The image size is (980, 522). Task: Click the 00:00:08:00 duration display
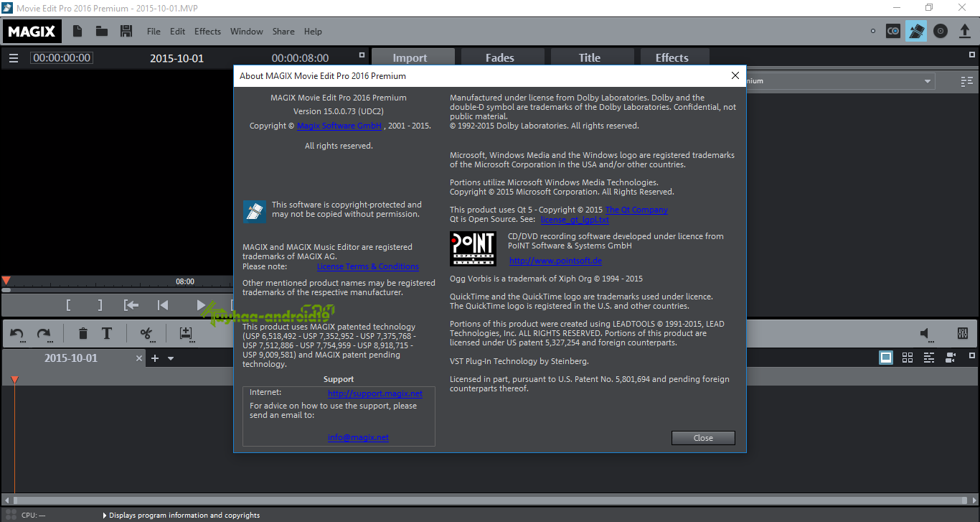tap(300, 58)
